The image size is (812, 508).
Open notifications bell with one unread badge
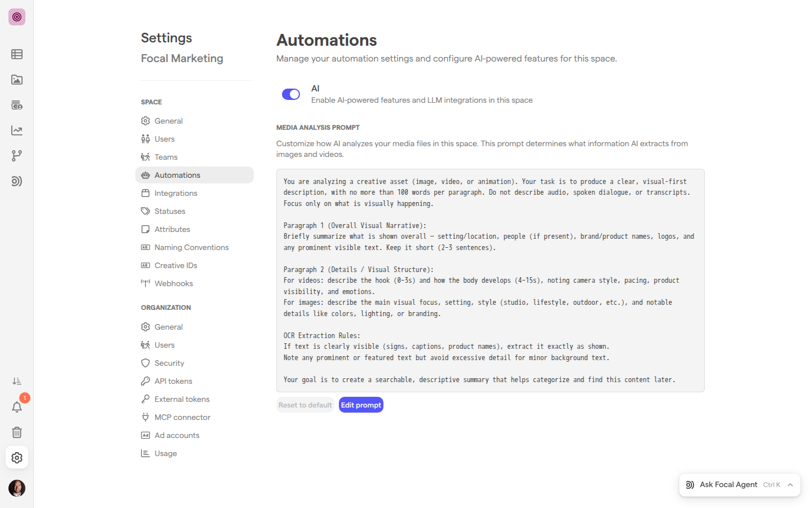pos(17,407)
